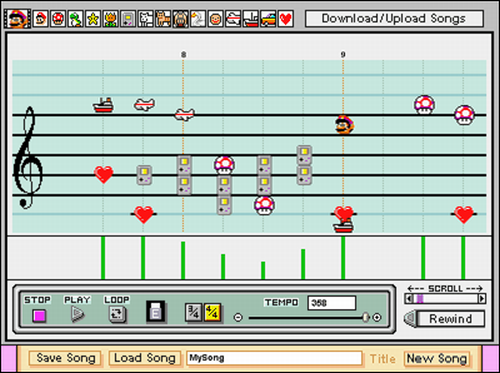Viewport: 500px width, 373px height.
Task: Click the shortest green volume bar
Action: pos(263,270)
